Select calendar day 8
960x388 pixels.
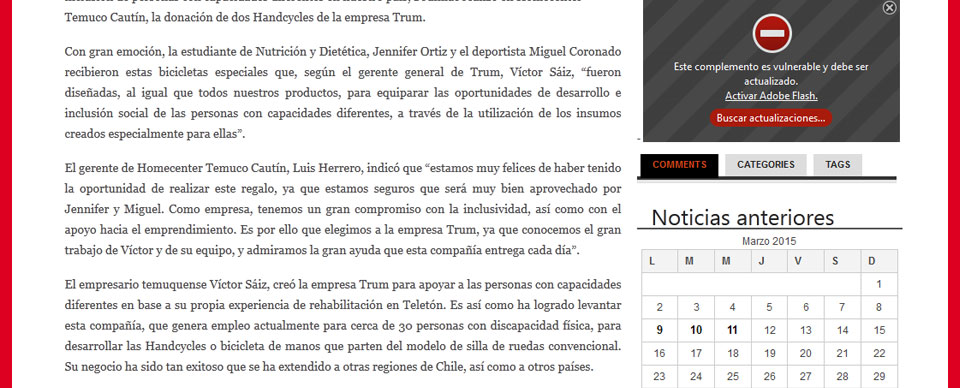coord(879,307)
